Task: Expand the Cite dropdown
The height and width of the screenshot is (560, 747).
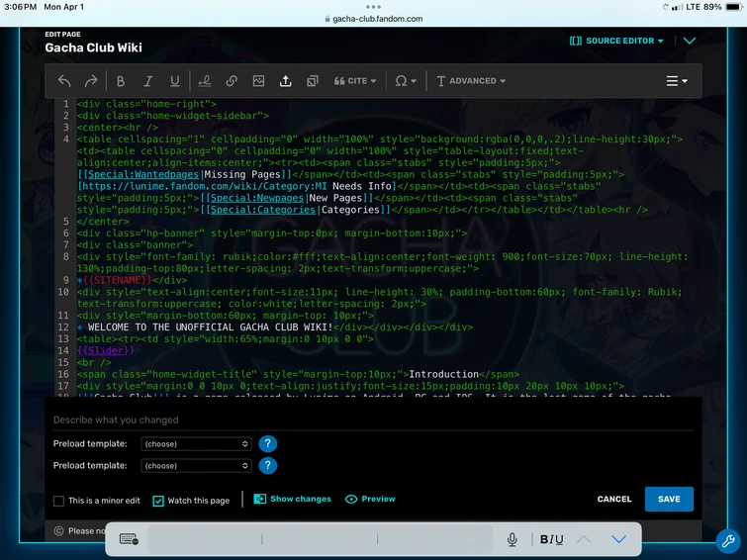Action: click(x=355, y=81)
